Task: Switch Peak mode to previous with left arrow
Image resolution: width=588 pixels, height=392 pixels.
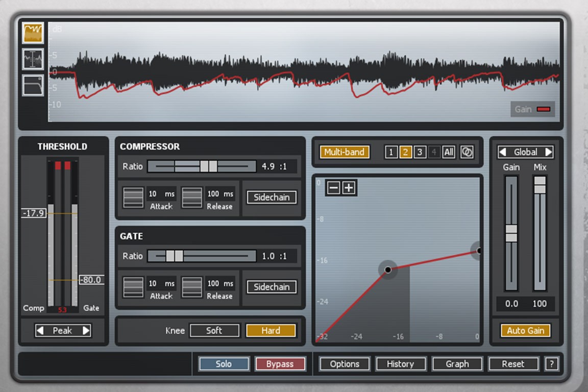Action: click(40, 330)
